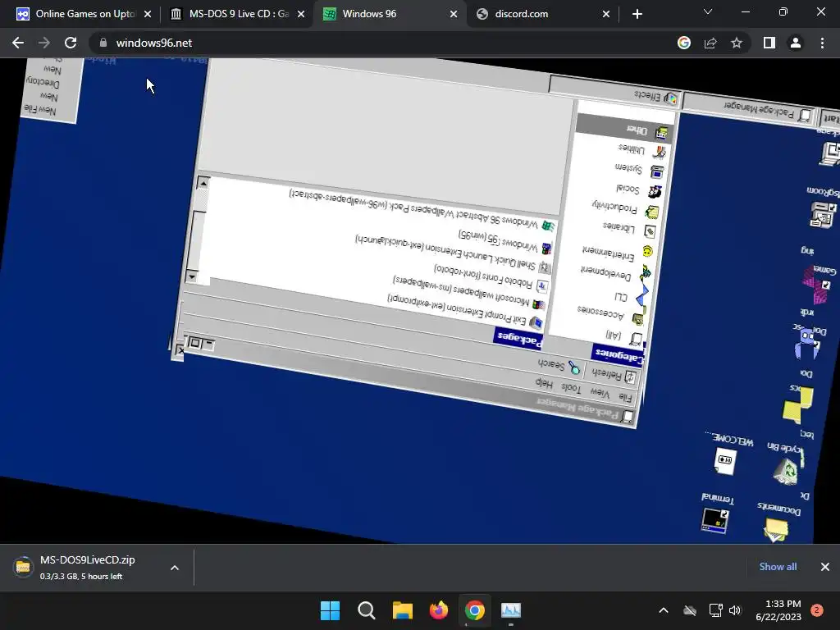This screenshot has height=630, width=840.
Task: Select Shell Quick Launch Extension package
Action: (453, 253)
